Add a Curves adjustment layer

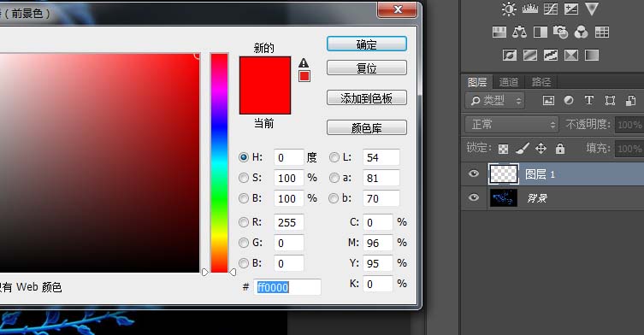(x=551, y=9)
